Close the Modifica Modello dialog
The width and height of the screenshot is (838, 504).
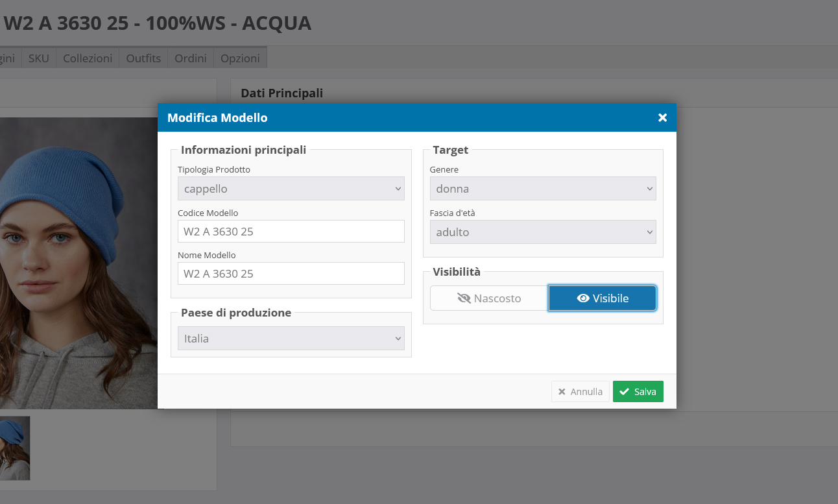[662, 117]
